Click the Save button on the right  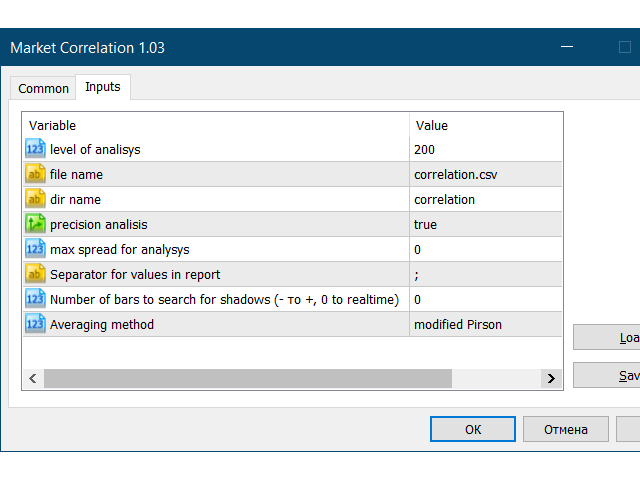610,375
